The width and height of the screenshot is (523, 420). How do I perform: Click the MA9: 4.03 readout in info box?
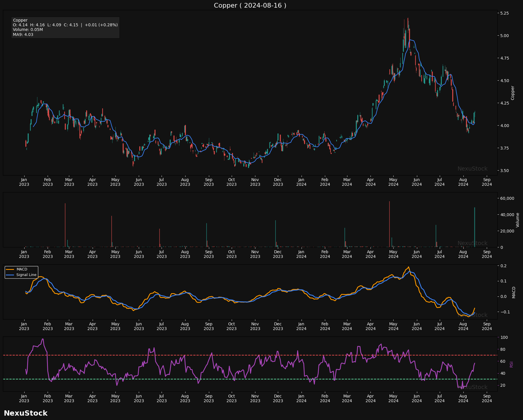point(23,34)
